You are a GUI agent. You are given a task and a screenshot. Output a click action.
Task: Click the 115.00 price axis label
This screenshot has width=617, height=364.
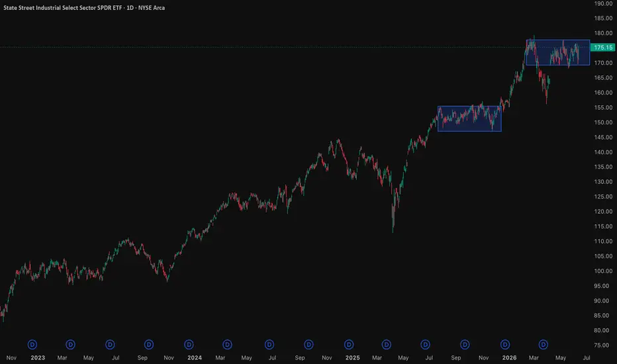(x=603, y=226)
